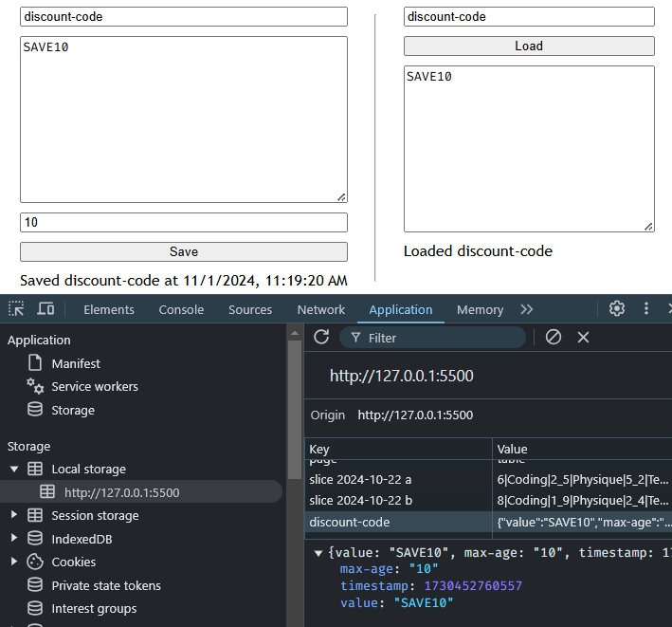Open the Elements tab

pos(109,309)
